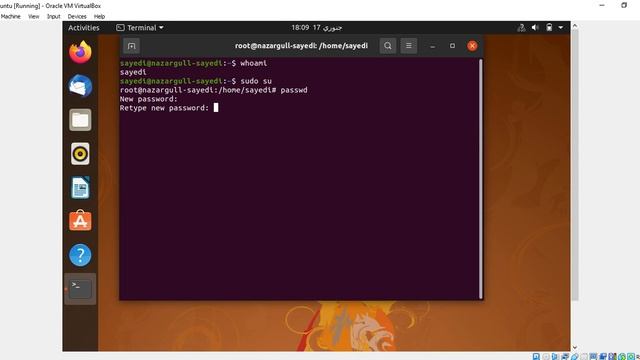Close the Terminal with the orange button
The height and width of the screenshot is (360, 640).
pos(472,46)
